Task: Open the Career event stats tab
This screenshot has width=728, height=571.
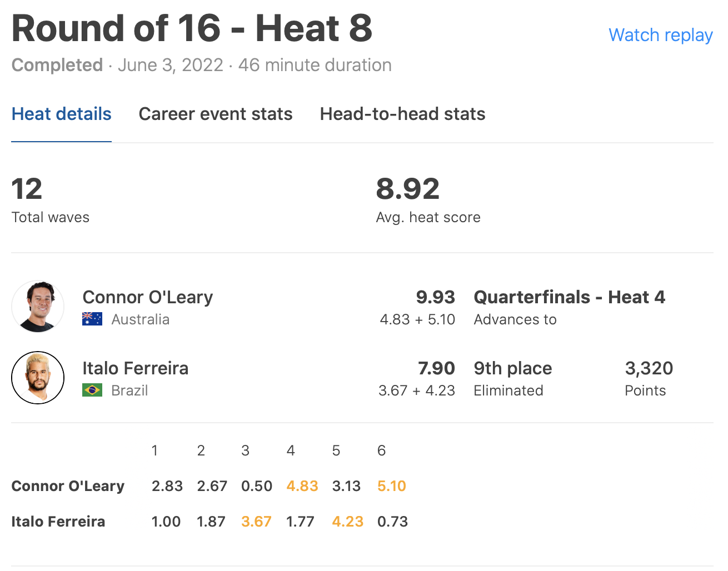Action: tap(215, 114)
